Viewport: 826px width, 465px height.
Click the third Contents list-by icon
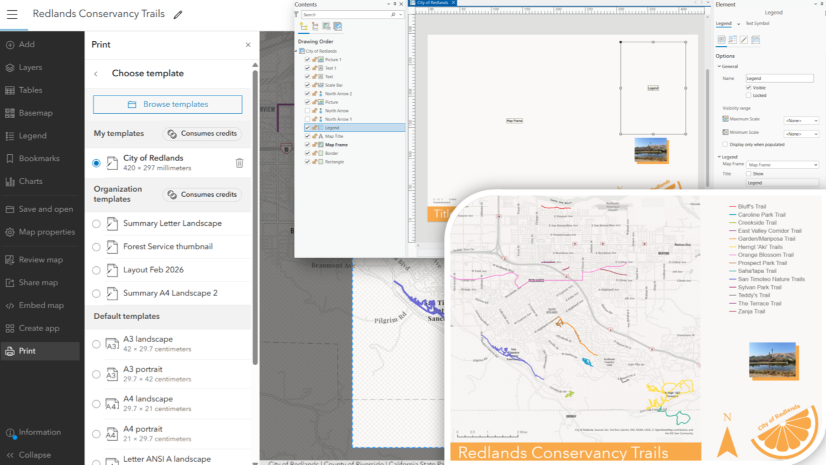(326, 26)
